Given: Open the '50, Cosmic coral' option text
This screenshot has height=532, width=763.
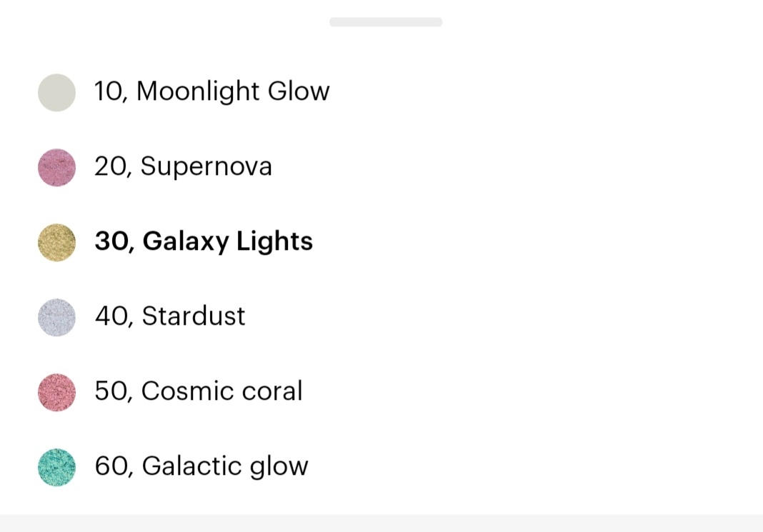Looking at the screenshot, I should [199, 391].
